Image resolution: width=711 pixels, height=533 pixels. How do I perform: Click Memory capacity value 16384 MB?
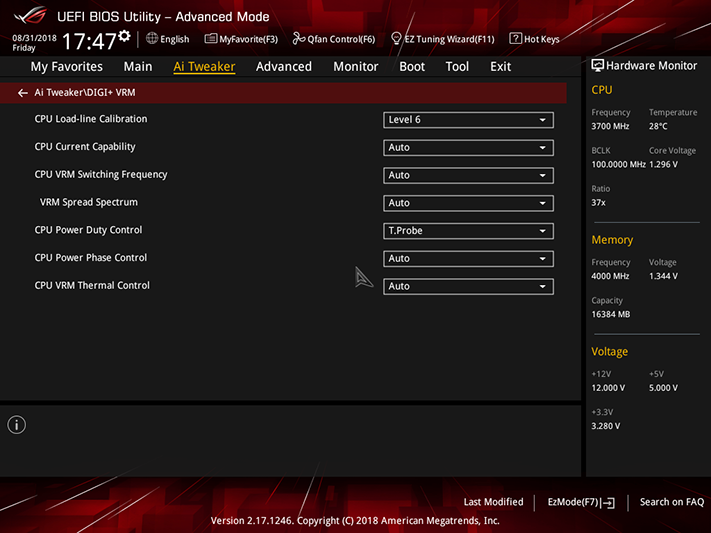611,314
